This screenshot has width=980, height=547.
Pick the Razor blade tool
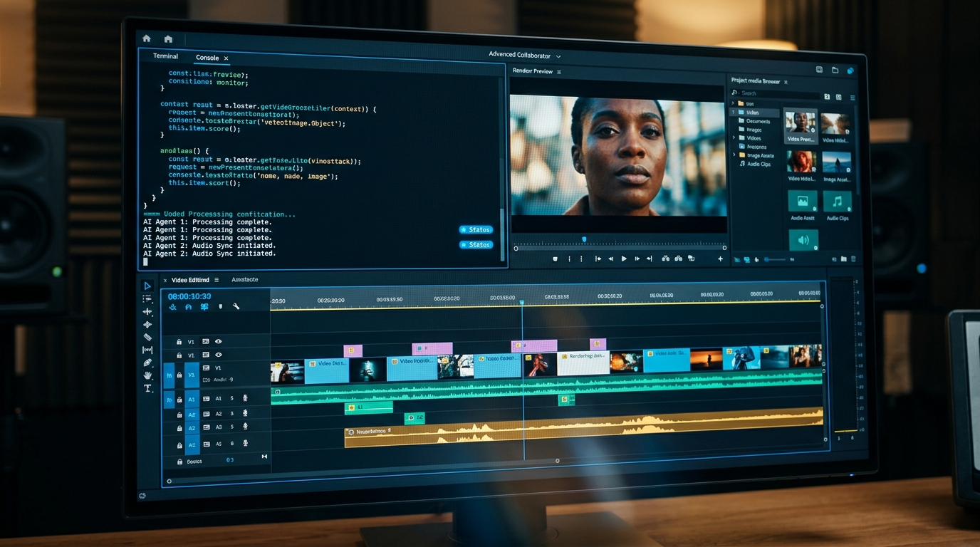tap(147, 337)
